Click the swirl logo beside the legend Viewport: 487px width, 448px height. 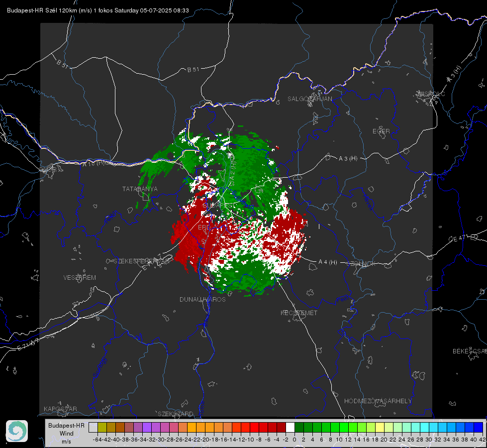[x=17, y=431]
